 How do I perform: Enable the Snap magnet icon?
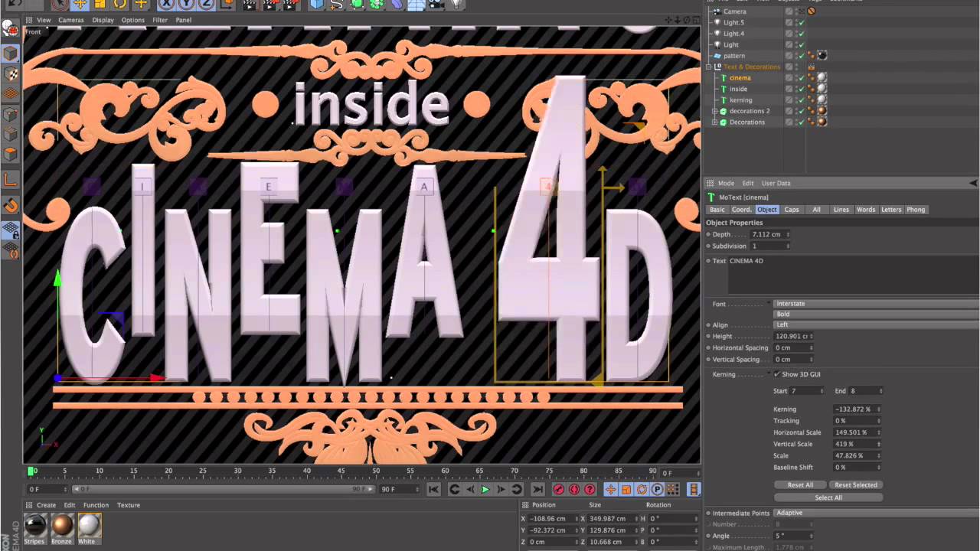coord(11,205)
